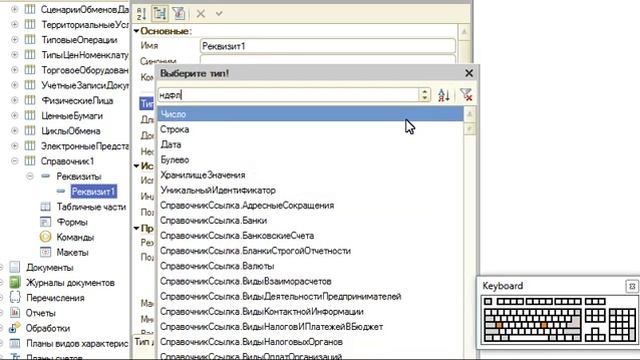
Task: Click scroll-up arrow of type list
Action: [x=469, y=114]
